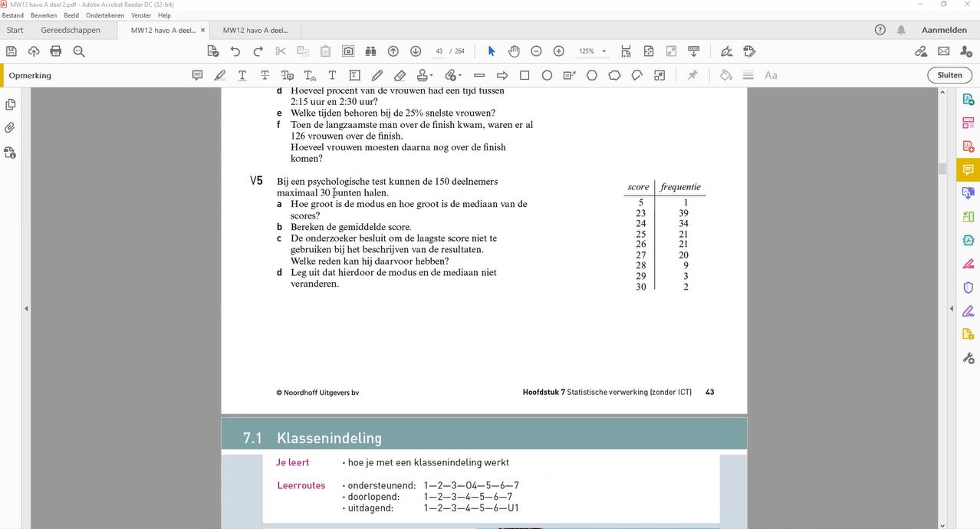Screen dimensions: 980x529
Task: Open the Help menu
Action: (x=165, y=15)
